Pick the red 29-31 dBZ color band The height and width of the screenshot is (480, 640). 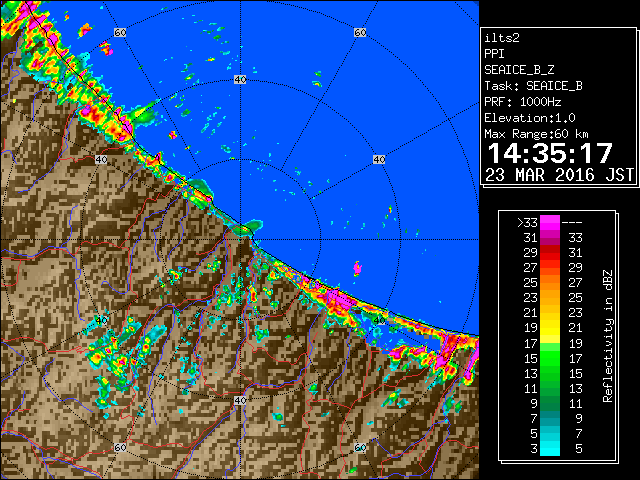tap(550, 253)
